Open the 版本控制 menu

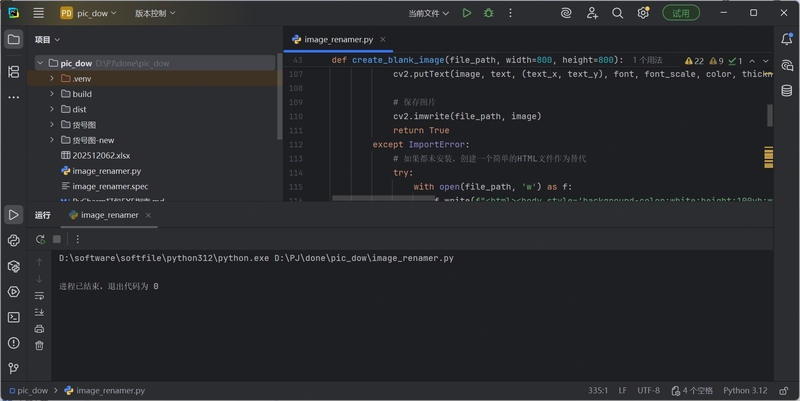pyautogui.click(x=155, y=13)
